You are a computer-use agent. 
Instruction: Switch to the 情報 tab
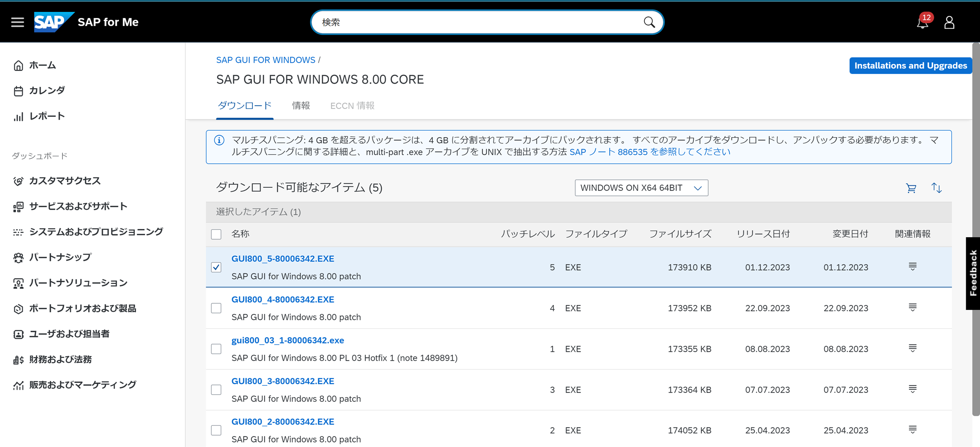click(301, 106)
